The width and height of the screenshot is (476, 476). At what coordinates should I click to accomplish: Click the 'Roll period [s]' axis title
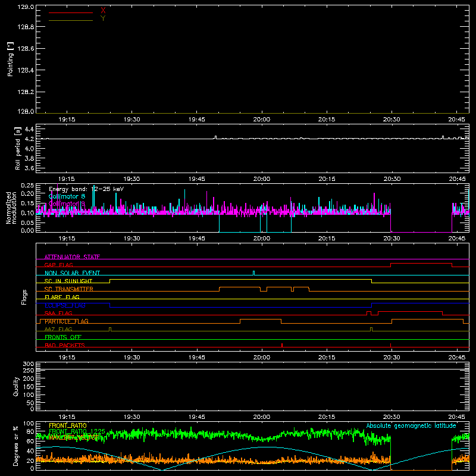click(18, 148)
